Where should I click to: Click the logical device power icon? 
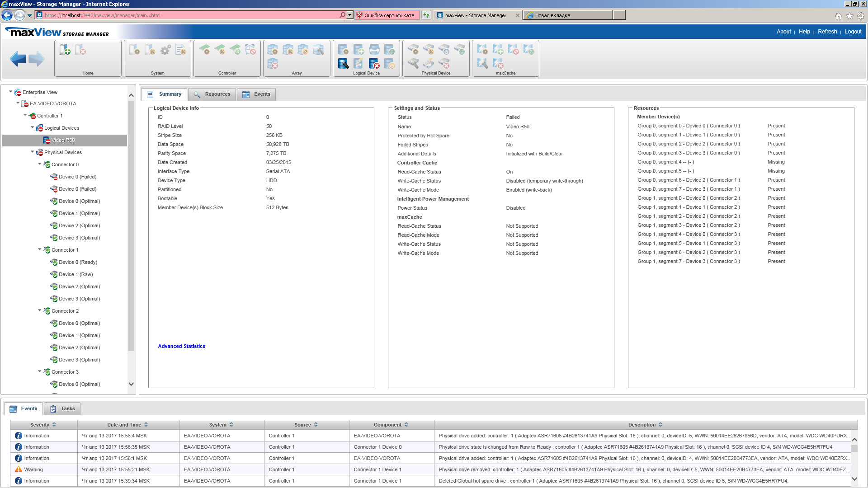[x=389, y=63]
